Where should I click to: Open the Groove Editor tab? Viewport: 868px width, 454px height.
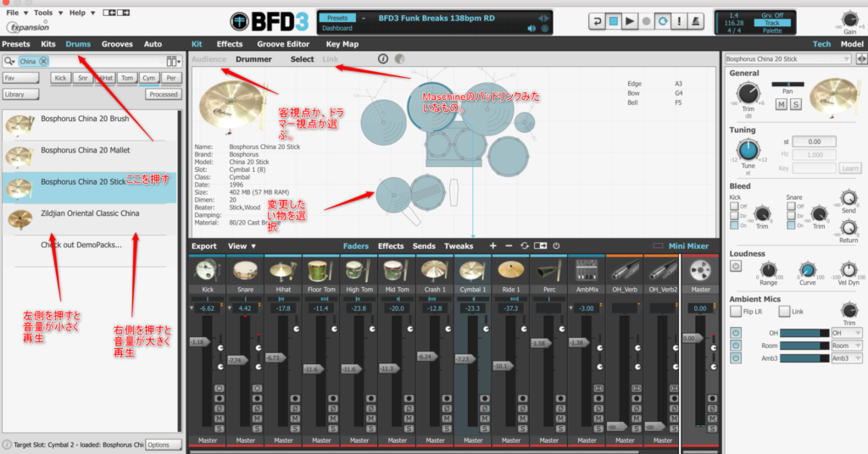[283, 43]
